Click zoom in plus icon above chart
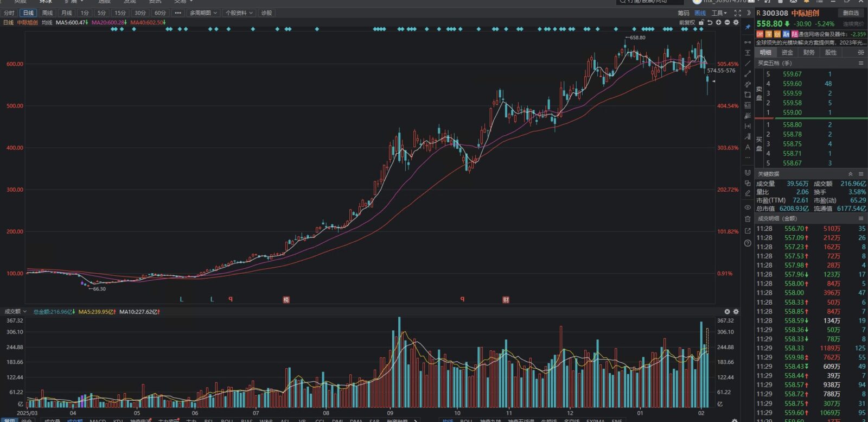The height and width of the screenshot is (422, 868). coord(718,22)
